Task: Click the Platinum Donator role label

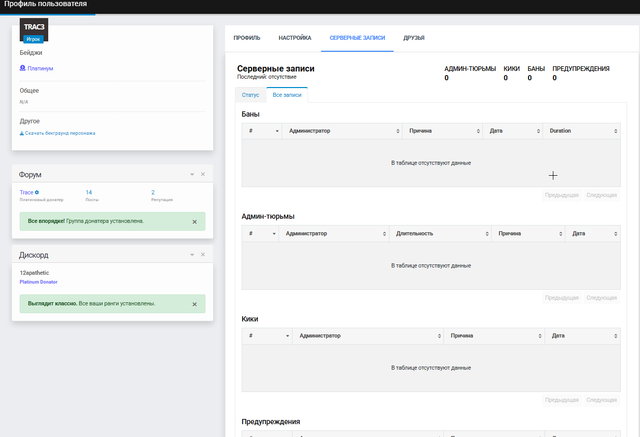Action: 38,282
